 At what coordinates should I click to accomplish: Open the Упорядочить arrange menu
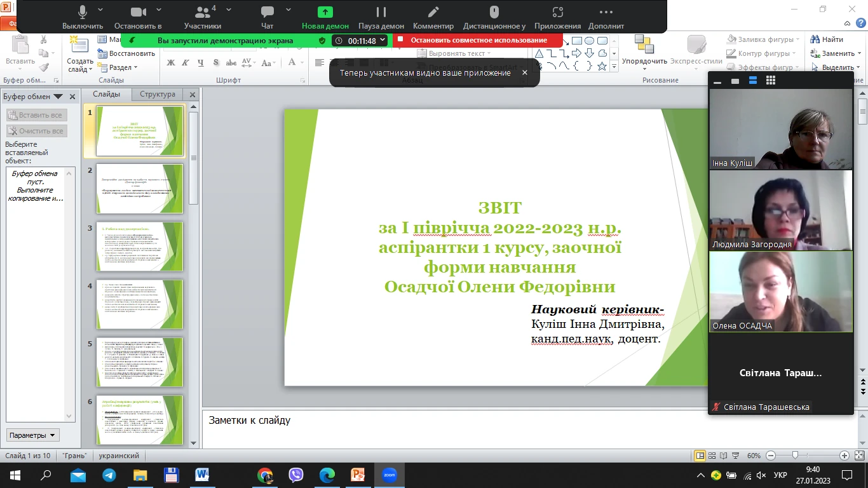644,52
